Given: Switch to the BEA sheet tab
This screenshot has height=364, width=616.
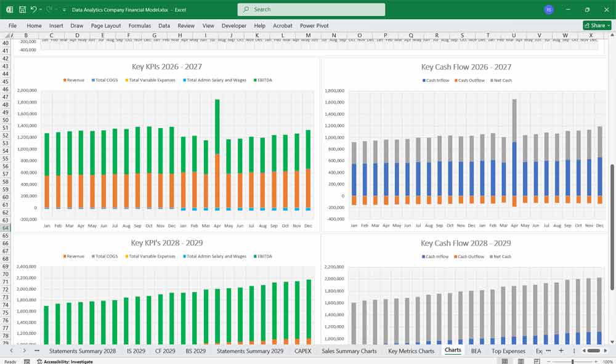Looking at the screenshot, I should click(x=476, y=350).
